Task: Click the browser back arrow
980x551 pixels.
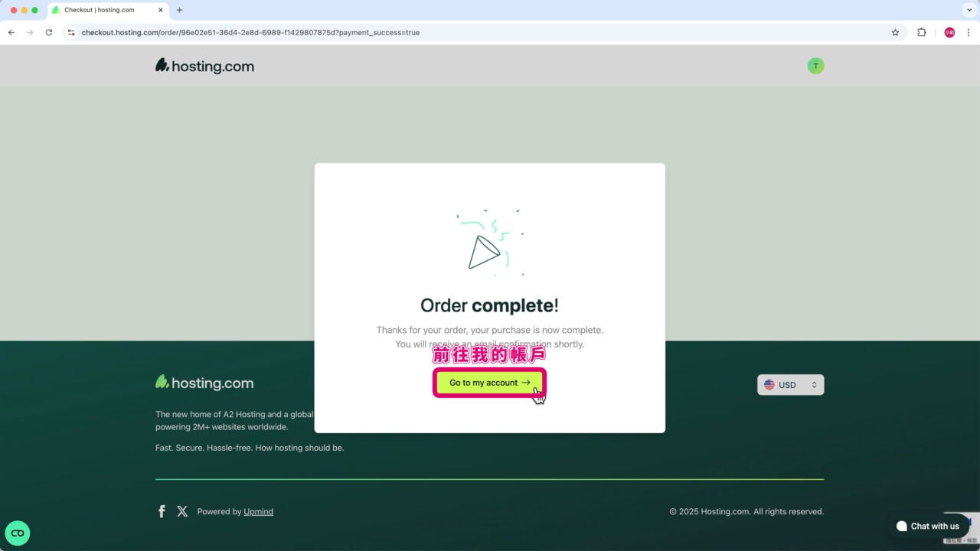Action: (x=11, y=32)
